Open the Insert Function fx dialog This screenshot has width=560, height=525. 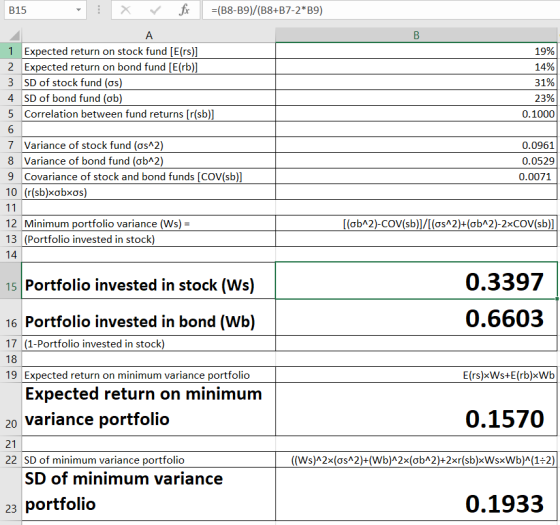click(x=184, y=10)
